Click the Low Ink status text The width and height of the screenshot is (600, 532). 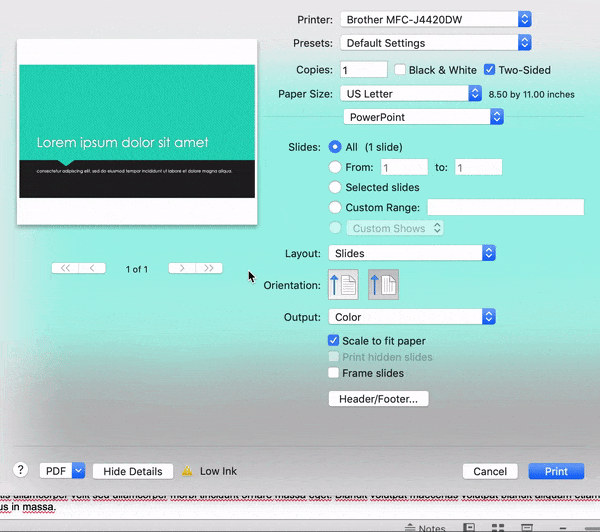pos(218,471)
